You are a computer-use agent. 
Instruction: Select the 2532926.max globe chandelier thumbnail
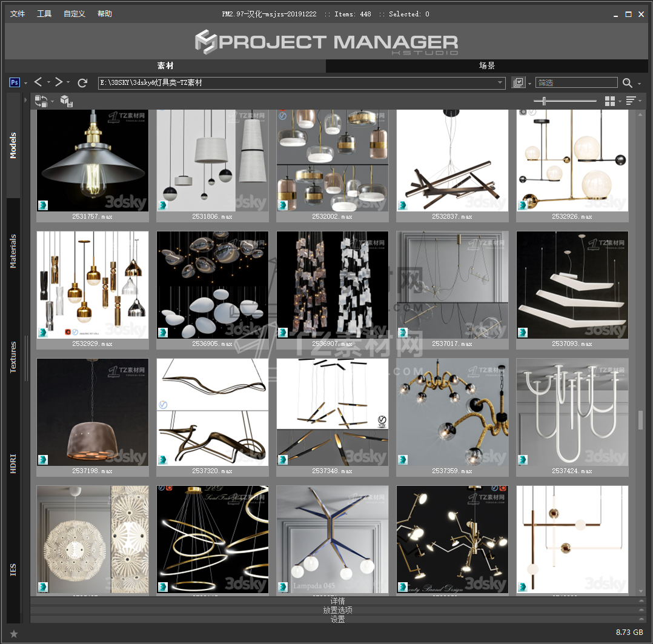coord(572,161)
